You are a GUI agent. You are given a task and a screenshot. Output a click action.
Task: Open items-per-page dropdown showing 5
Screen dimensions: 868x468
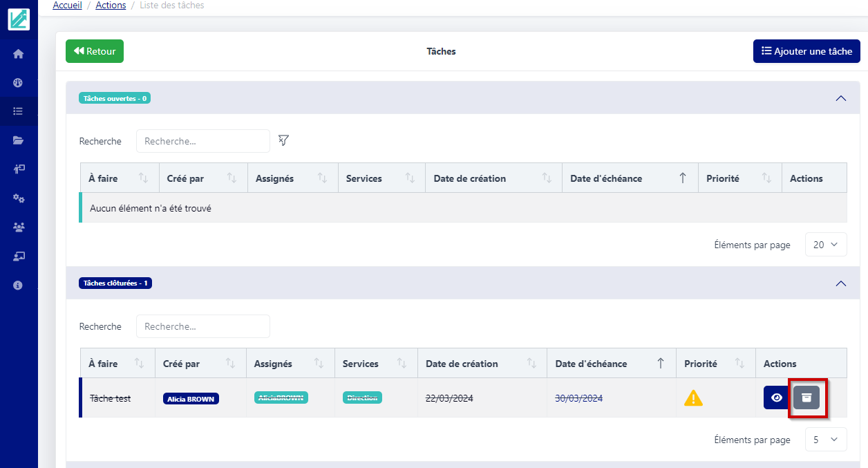(826, 440)
